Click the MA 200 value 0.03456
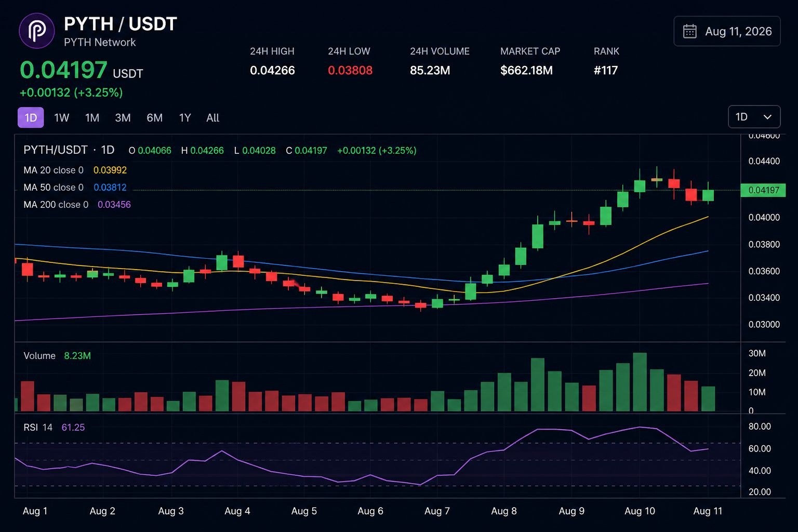 coord(114,205)
